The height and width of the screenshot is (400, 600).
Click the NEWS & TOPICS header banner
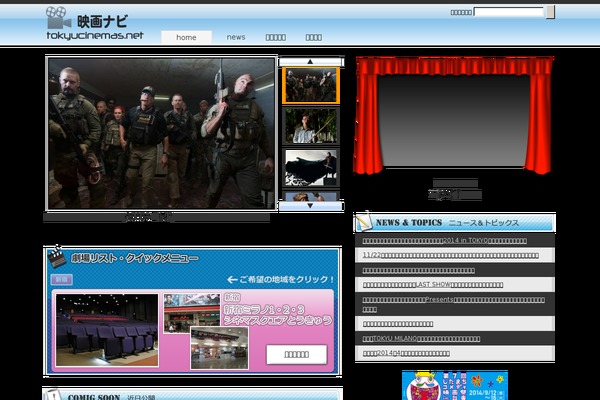(455, 222)
